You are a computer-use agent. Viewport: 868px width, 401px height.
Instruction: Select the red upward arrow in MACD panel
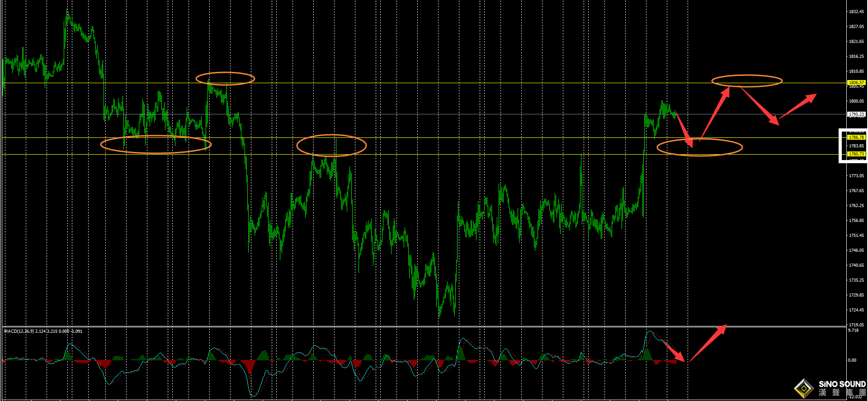708,343
